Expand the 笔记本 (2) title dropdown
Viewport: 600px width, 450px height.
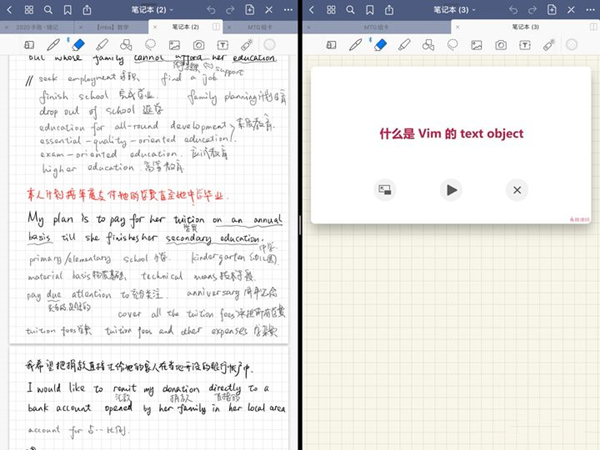click(151, 10)
